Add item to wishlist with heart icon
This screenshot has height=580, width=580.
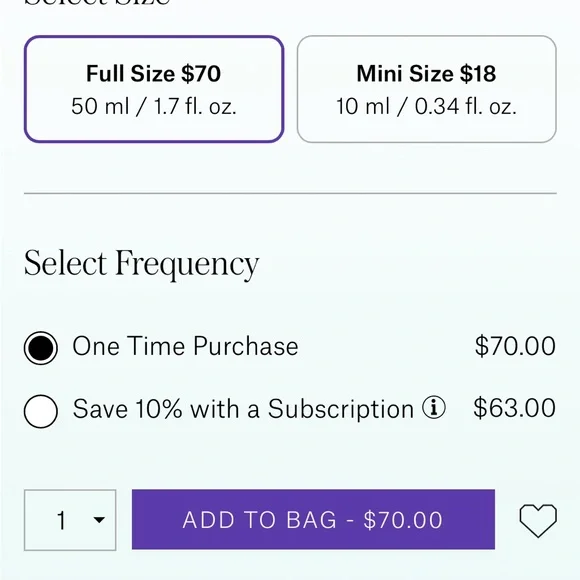tap(538, 520)
